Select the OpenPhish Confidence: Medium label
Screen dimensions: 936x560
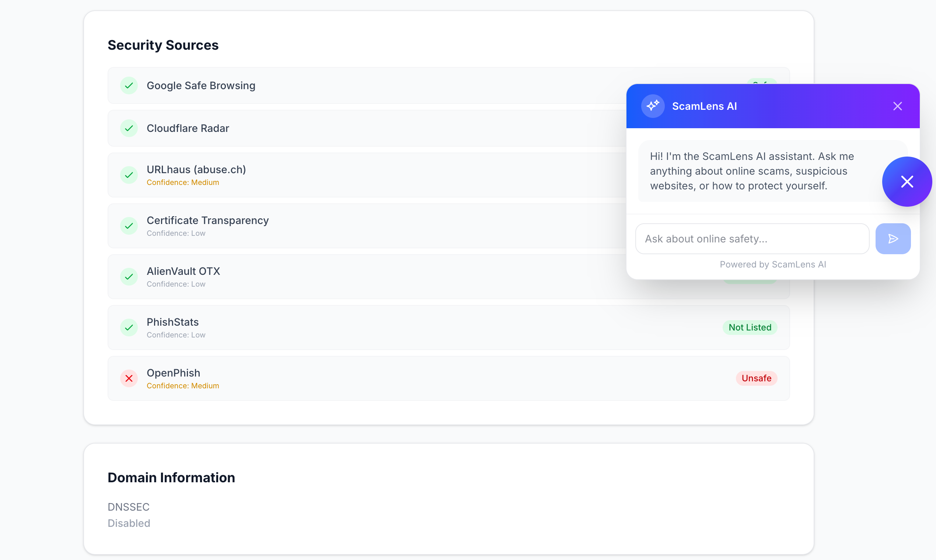pyautogui.click(x=183, y=386)
